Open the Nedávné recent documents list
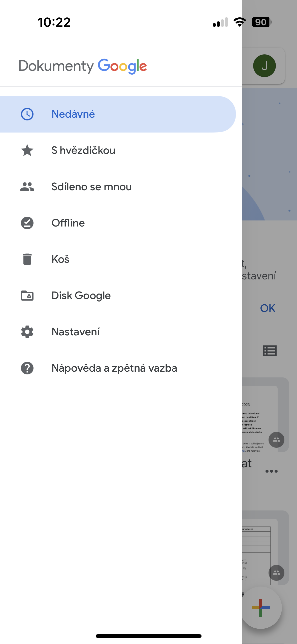The image size is (297, 644). point(73,114)
